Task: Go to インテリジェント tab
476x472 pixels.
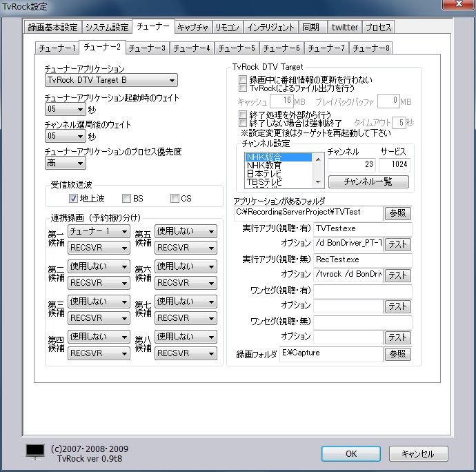Action: (x=270, y=28)
